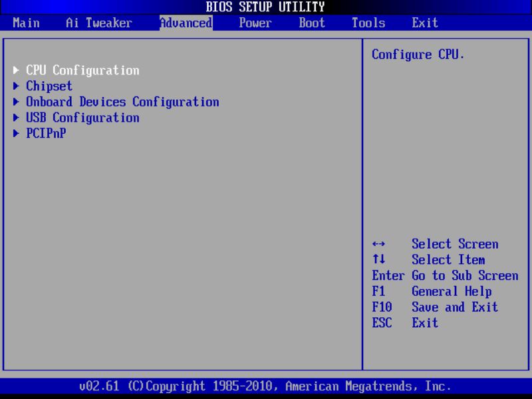Viewport: 532px width, 399px height.
Task: Select the Tools tab
Action: coord(367,23)
